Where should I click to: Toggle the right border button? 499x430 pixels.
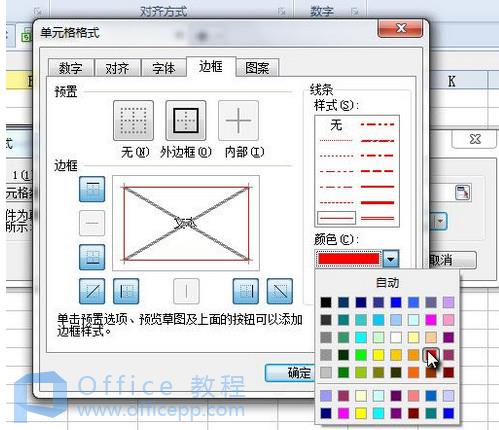click(246, 291)
